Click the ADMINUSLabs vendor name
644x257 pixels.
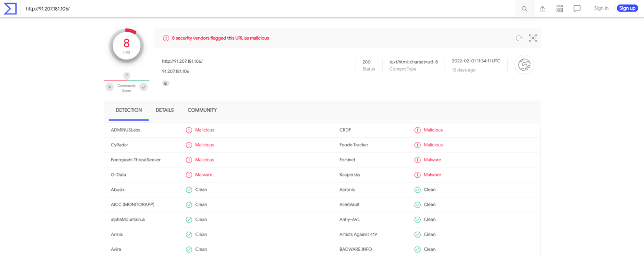(125, 130)
